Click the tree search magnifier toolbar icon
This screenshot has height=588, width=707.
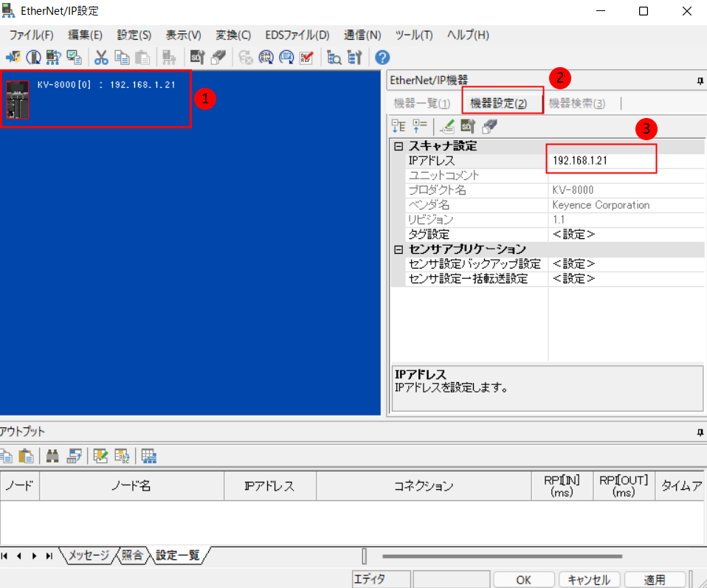point(334,58)
